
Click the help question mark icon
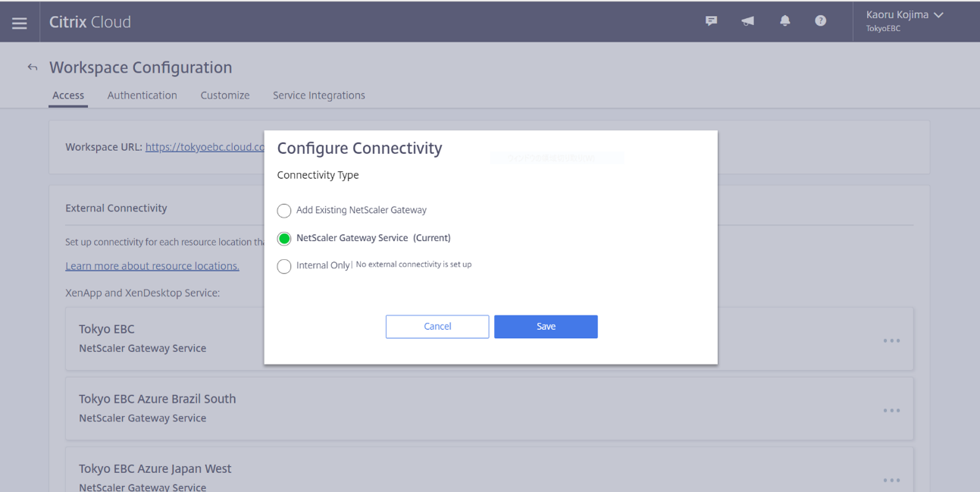[820, 21]
